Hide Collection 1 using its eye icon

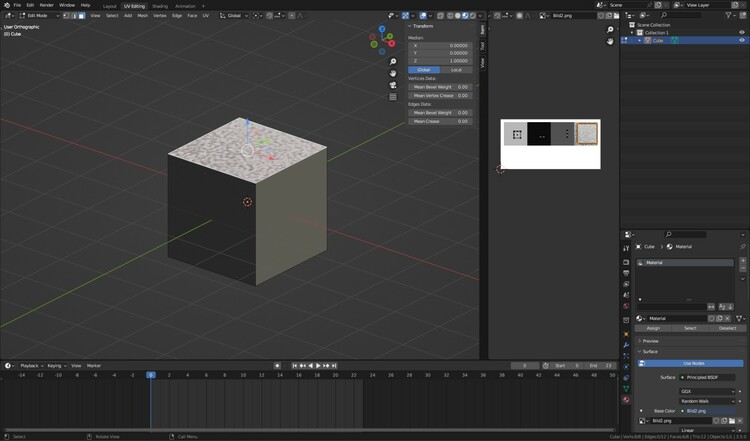741,33
